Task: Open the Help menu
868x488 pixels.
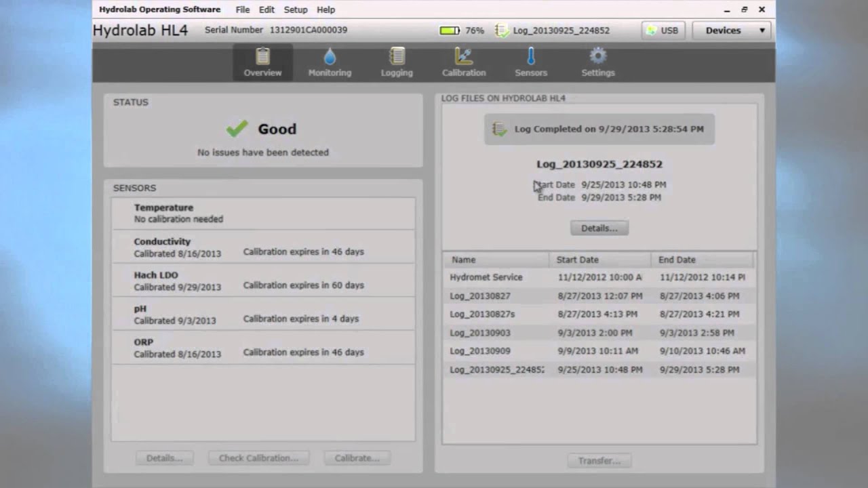Action: 325,9
